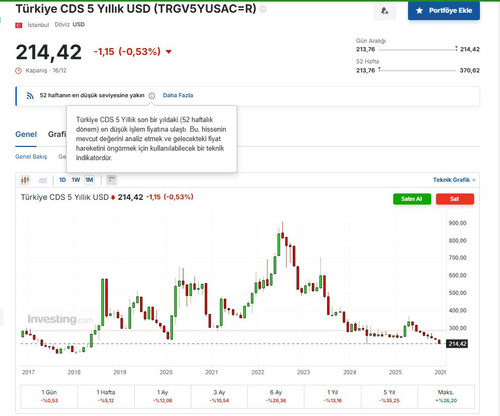This screenshot has height=416, width=500.
Task: Select the candlestick chart type icon
Action: (25, 180)
